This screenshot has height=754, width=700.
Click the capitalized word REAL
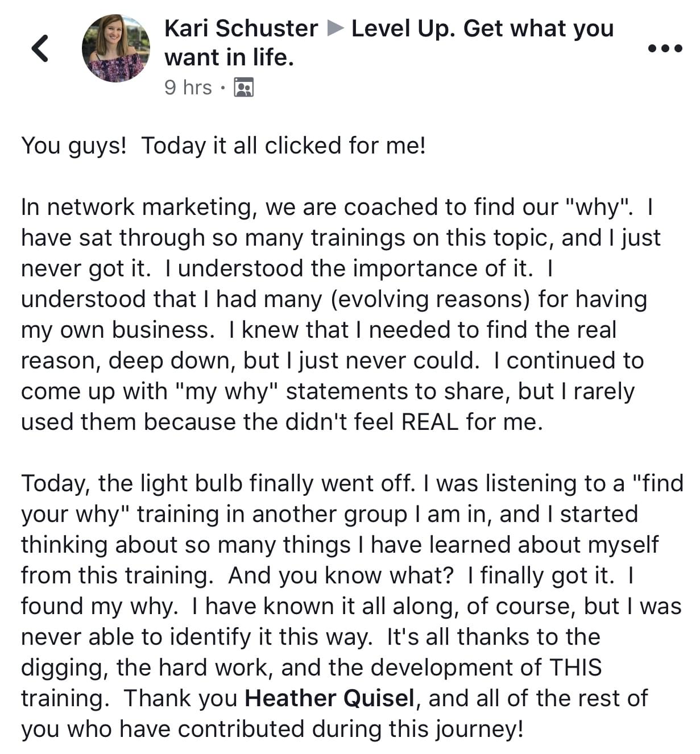[429, 422]
